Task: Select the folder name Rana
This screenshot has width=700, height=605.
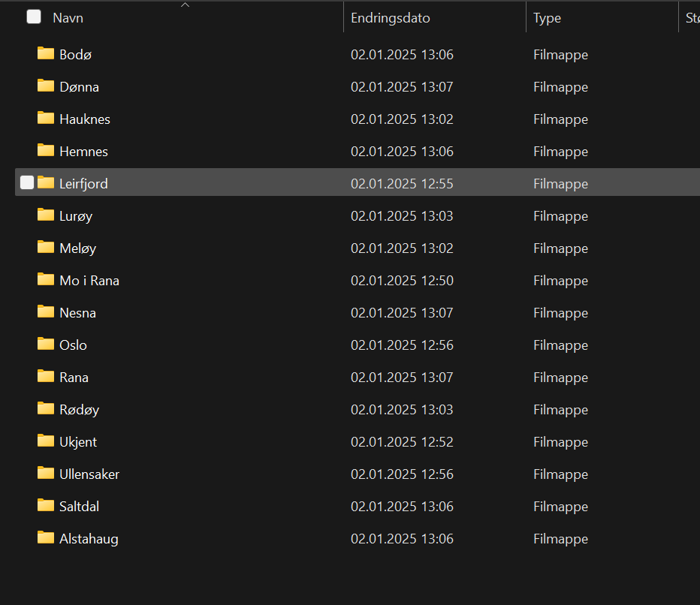Action: tap(74, 378)
